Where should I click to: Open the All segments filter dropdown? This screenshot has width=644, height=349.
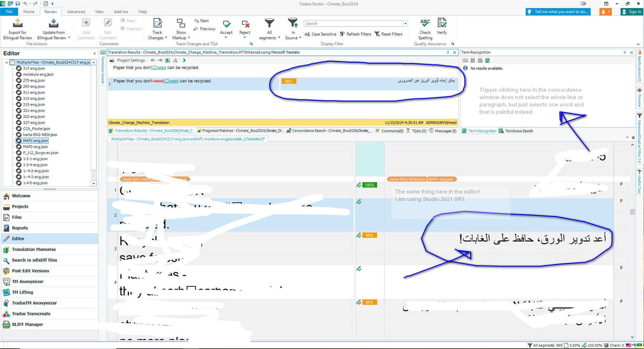click(x=269, y=35)
